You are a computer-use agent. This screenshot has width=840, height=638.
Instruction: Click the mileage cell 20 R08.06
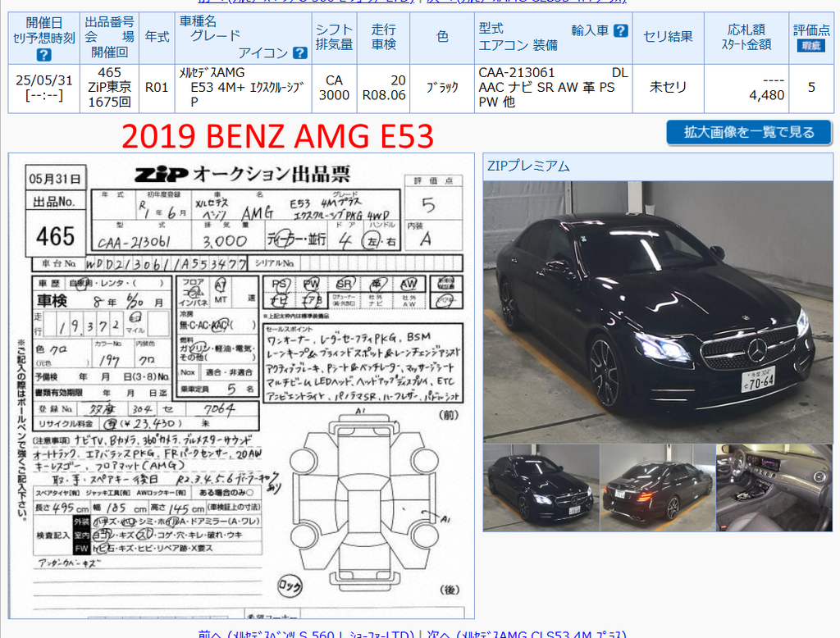(x=384, y=89)
